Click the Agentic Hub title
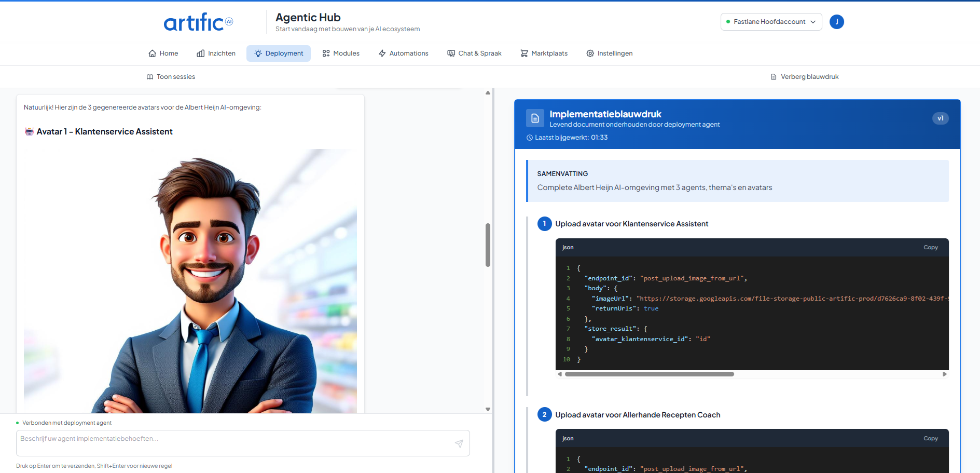The width and height of the screenshot is (980, 473). click(x=308, y=18)
